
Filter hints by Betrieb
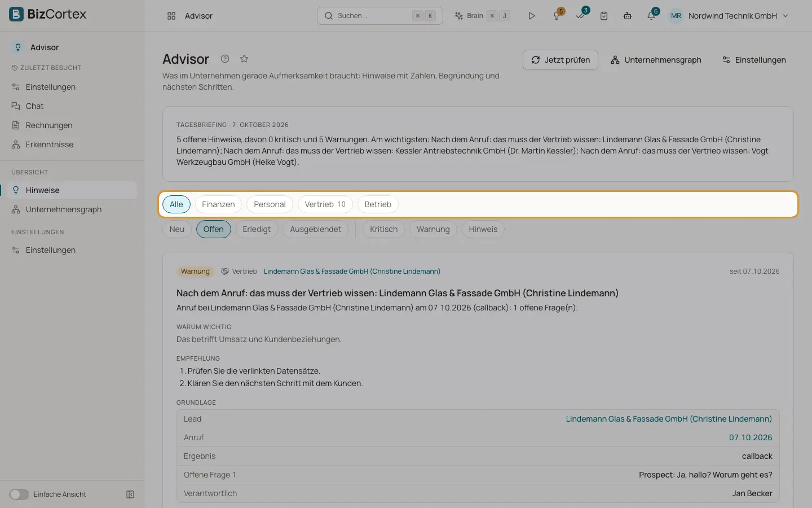click(x=378, y=204)
